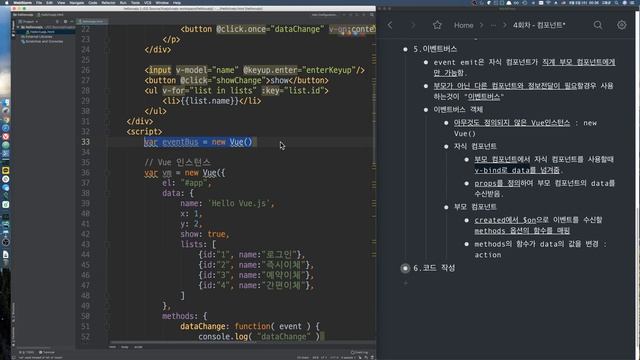Click the "action" note text
This screenshot has width=640, height=360.
pos(487,255)
